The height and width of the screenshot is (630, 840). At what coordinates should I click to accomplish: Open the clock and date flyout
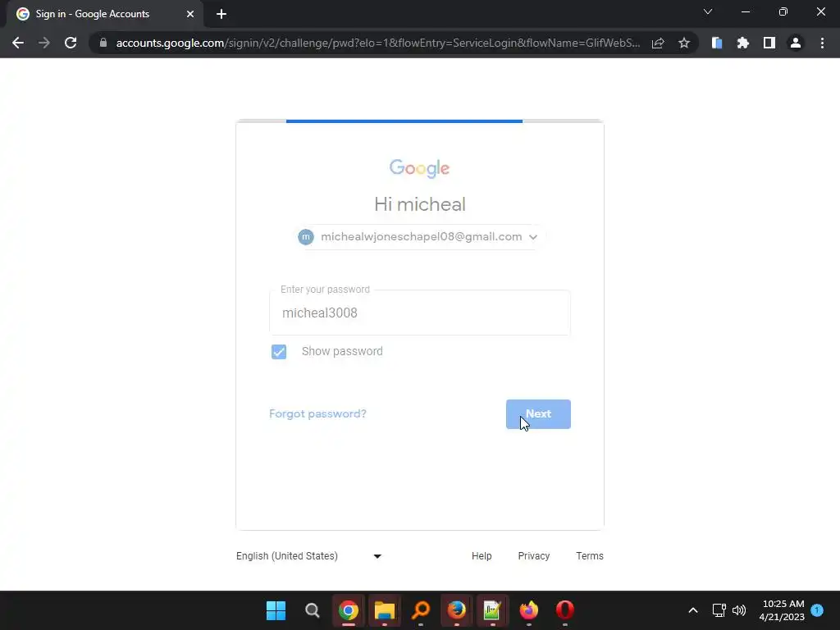[782, 610]
